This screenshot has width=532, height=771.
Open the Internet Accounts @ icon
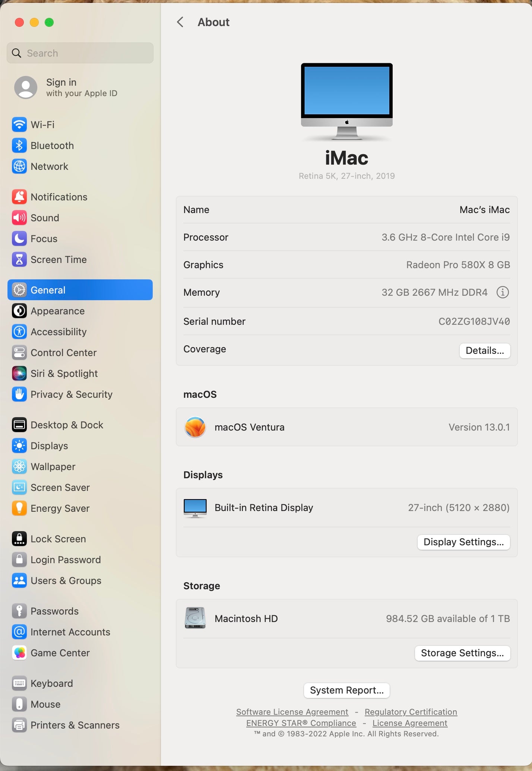[x=19, y=632]
